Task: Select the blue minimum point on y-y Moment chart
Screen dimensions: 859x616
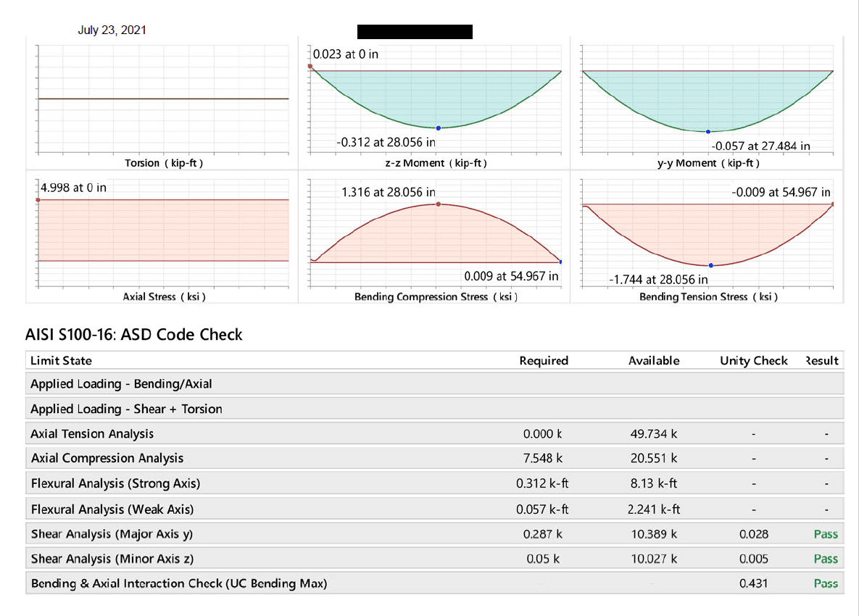Action: pyautogui.click(x=708, y=131)
